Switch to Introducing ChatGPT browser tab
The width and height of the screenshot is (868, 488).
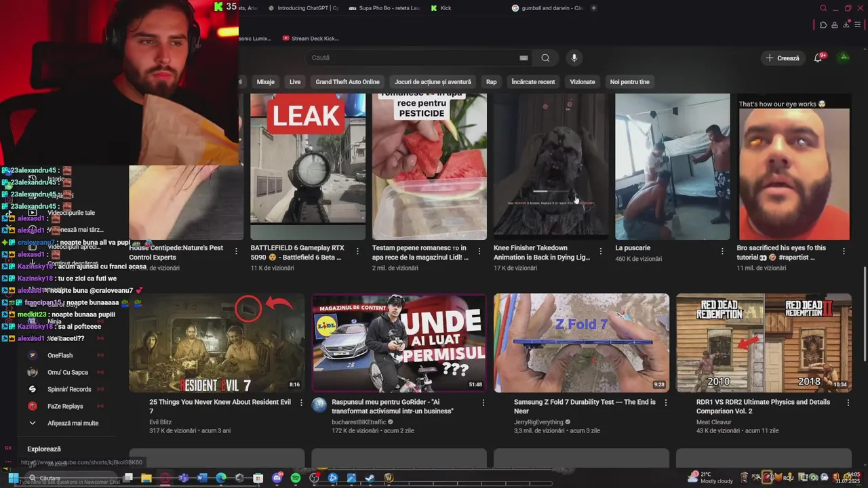pos(303,8)
